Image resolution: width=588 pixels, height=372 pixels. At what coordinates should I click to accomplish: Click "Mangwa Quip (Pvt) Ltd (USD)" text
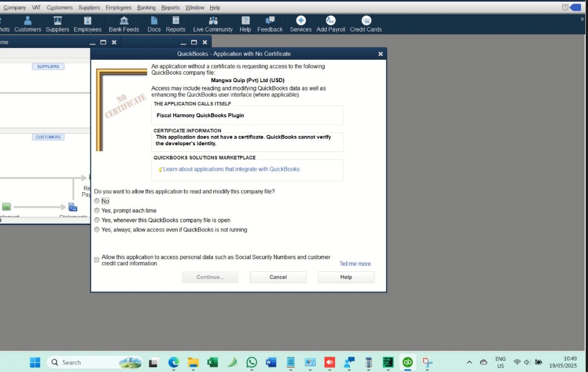(x=248, y=80)
